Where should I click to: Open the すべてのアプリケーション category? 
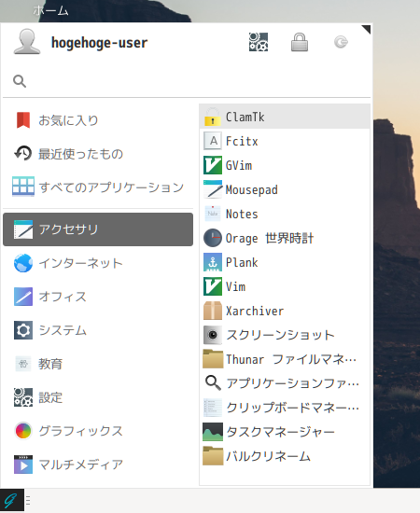98,187
